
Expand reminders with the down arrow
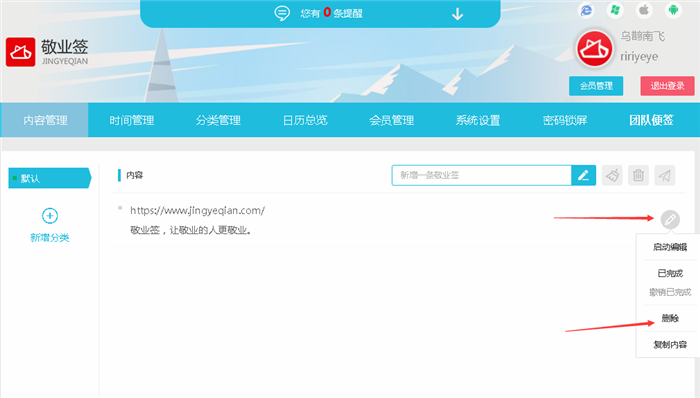click(x=457, y=14)
